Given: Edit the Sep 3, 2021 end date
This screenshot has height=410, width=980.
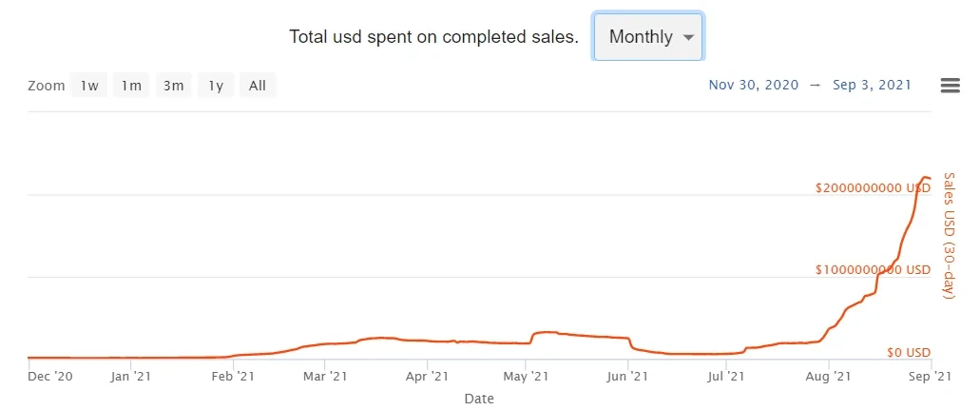Looking at the screenshot, I should click(873, 86).
